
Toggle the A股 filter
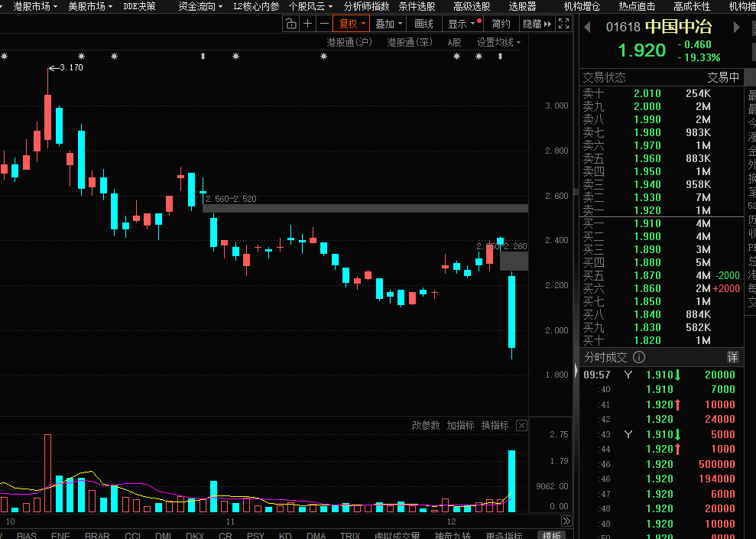(x=455, y=42)
